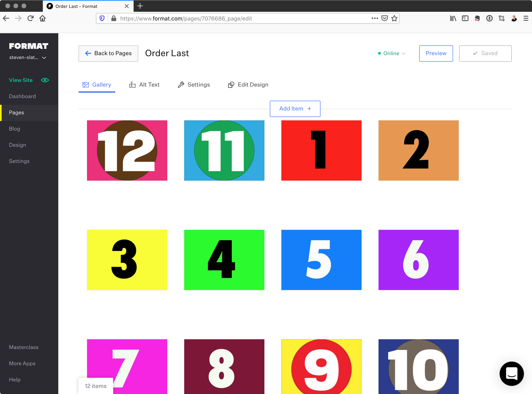This screenshot has width=532, height=394.
Task: Open the Firefox hamburger menu
Action: pos(526,18)
